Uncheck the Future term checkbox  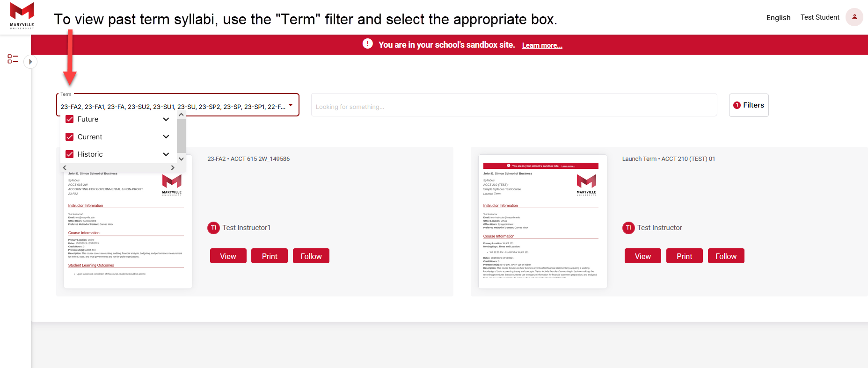pos(70,119)
